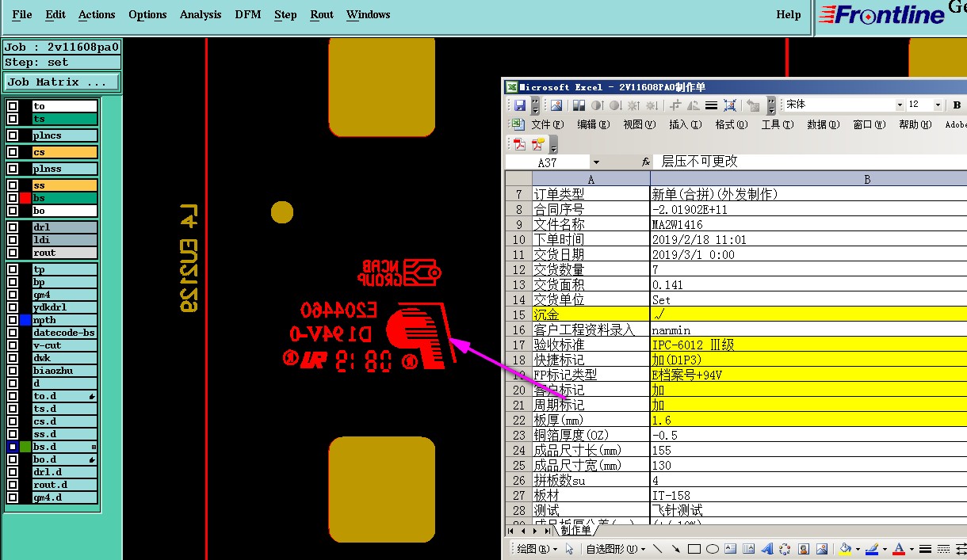Click the second Adobe PDF review icon

pos(538,145)
